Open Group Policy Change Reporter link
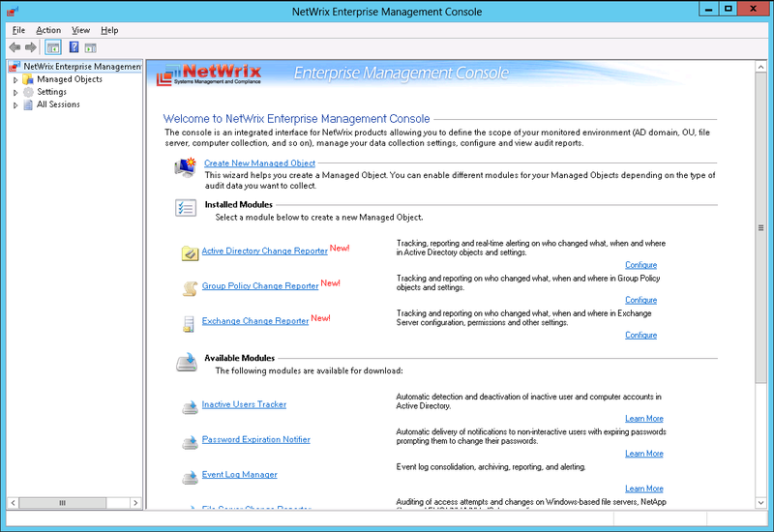The height and width of the screenshot is (532, 774). pos(260,285)
